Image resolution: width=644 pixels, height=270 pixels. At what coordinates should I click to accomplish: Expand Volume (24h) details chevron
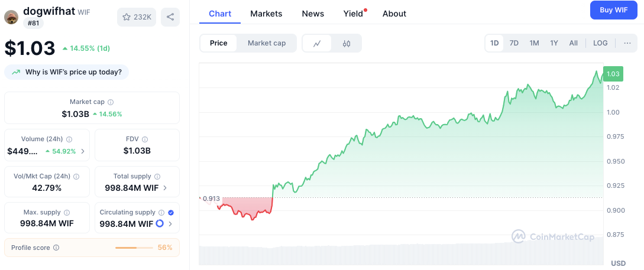83,151
